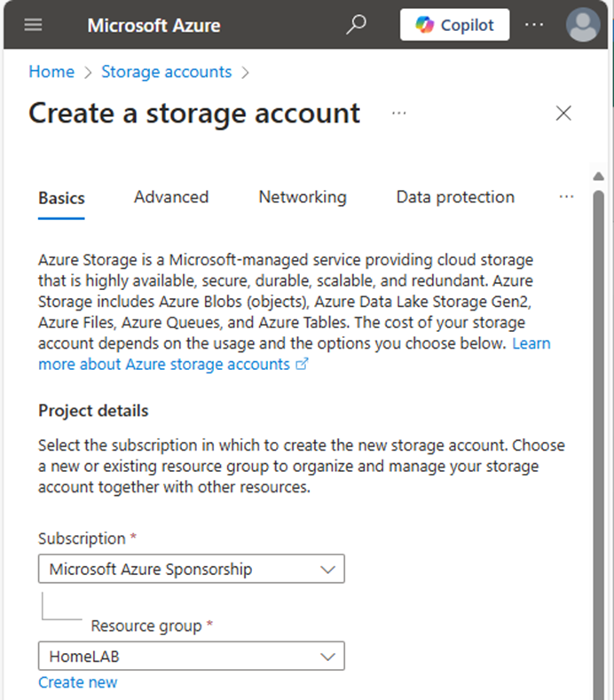Open ellipsis next to page title
Image resolution: width=614 pixels, height=700 pixels.
click(x=398, y=114)
